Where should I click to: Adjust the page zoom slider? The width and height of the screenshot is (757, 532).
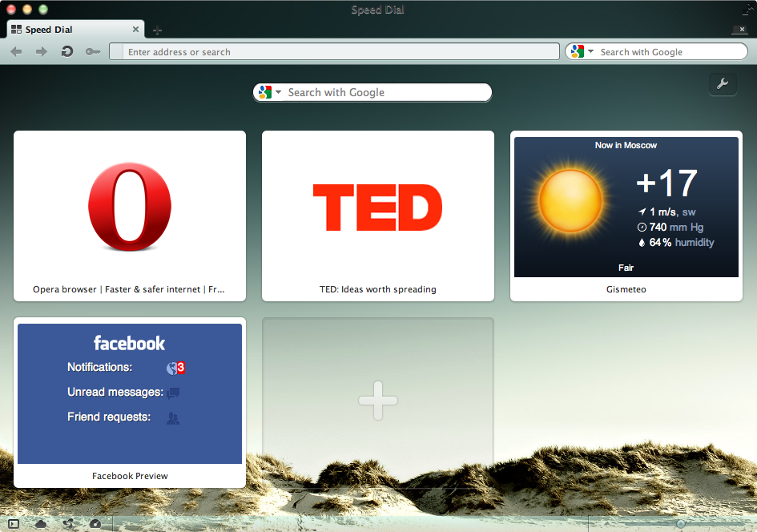pyautogui.click(x=679, y=523)
